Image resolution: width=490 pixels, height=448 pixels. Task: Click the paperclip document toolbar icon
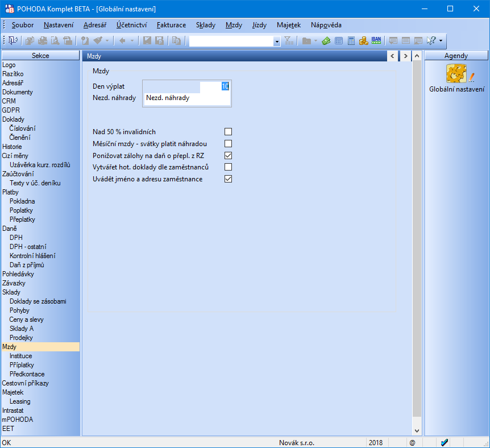coord(85,40)
